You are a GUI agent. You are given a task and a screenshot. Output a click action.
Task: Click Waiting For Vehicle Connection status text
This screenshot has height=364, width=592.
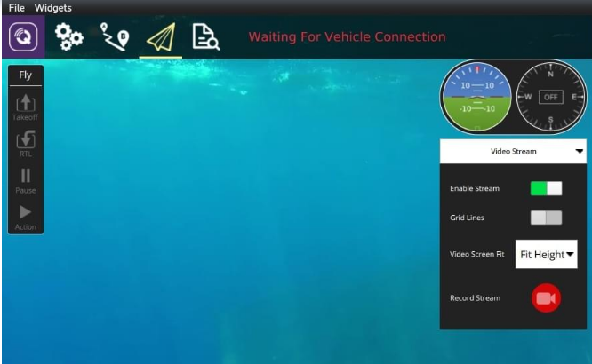(347, 37)
